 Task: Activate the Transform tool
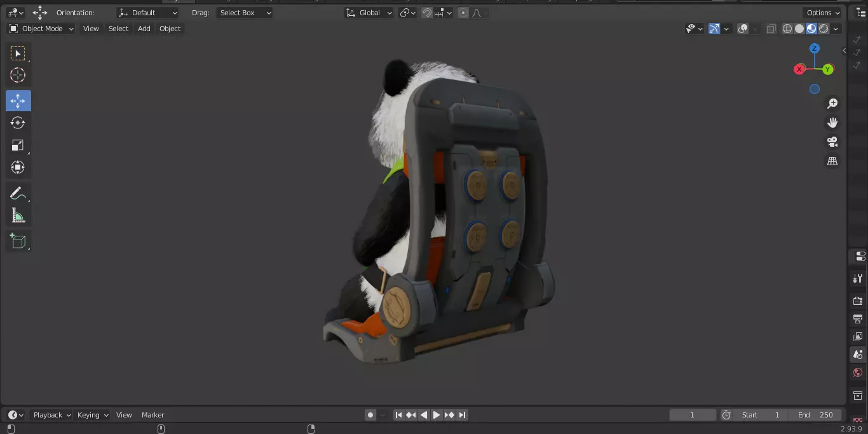18,167
